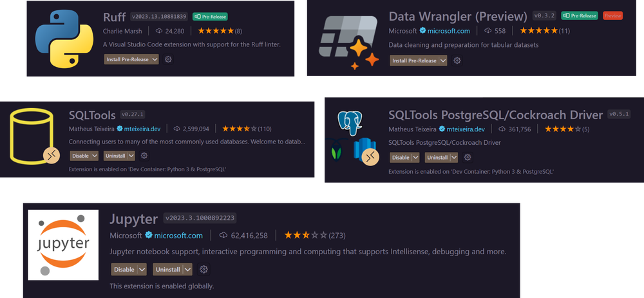
Task: Click PostgreSQL driver star rating (5)
Action: click(563, 129)
